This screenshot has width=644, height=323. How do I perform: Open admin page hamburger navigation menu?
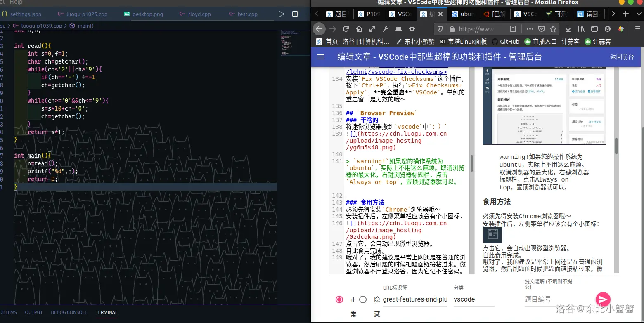coord(321,57)
